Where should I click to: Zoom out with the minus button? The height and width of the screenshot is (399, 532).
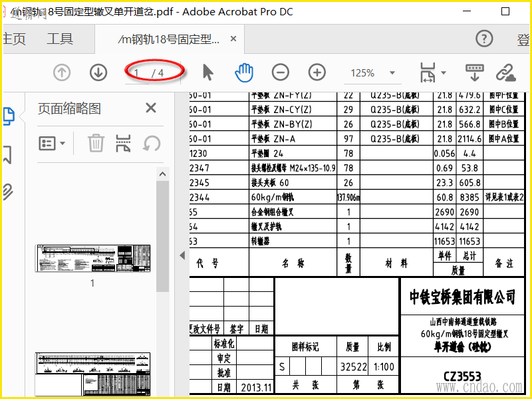pos(281,72)
